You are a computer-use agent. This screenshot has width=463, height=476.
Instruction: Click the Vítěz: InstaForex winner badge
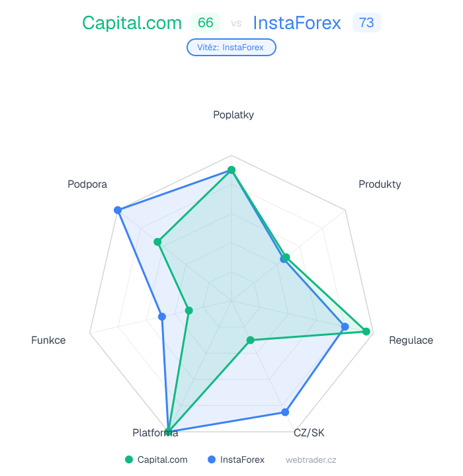tap(232, 47)
